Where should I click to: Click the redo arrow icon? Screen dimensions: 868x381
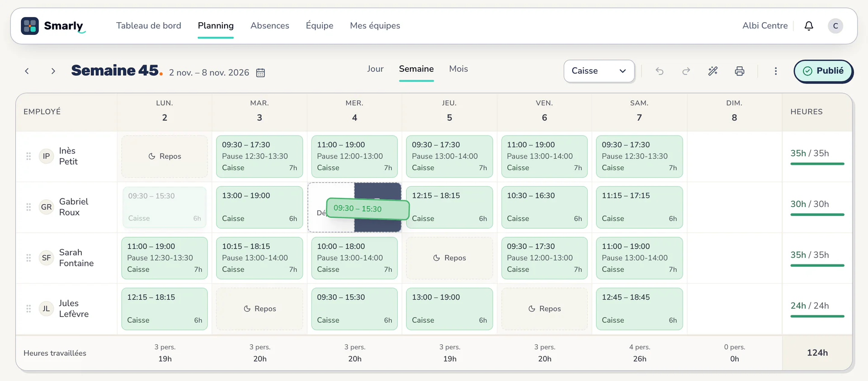[x=686, y=71]
